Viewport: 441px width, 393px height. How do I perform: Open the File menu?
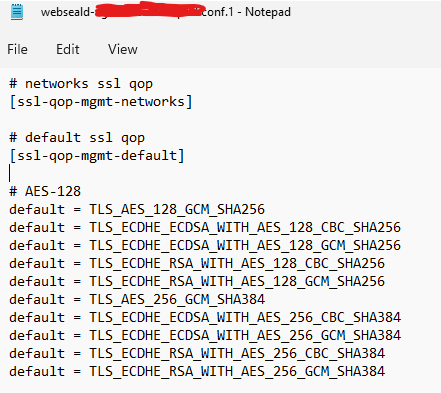[17, 49]
